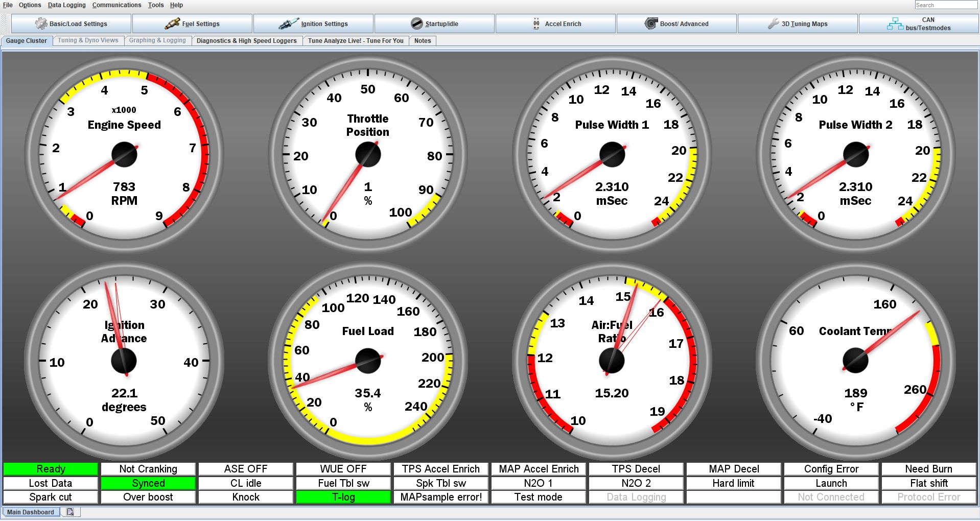The image size is (980, 521).
Task: Click the TPS Accel Enrich indicator
Action: pyautogui.click(x=441, y=469)
